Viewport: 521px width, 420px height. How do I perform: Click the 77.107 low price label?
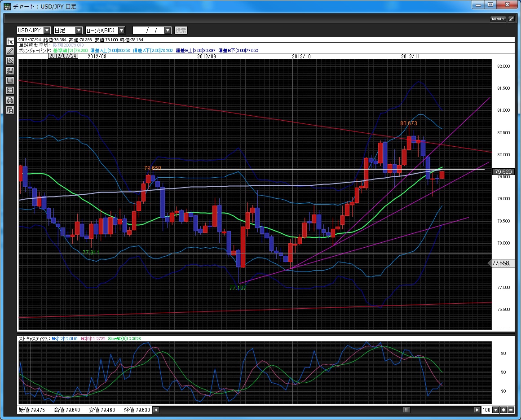(x=238, y=288)
